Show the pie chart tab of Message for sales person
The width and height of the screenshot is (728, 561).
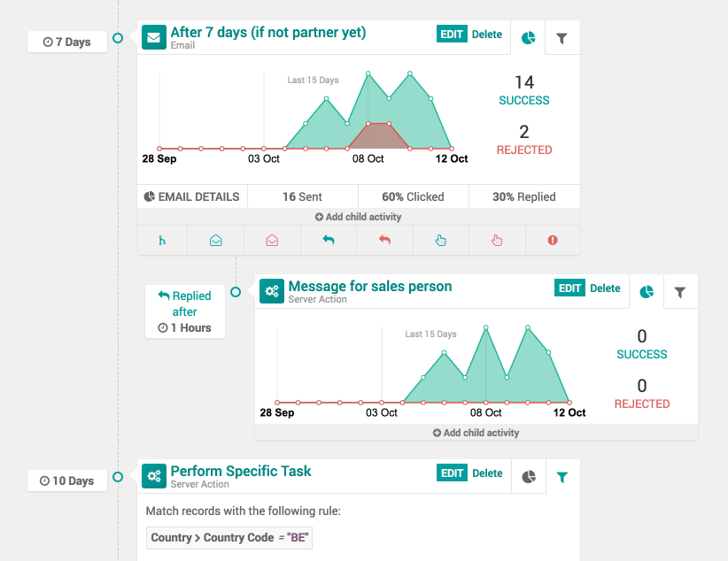647,292
